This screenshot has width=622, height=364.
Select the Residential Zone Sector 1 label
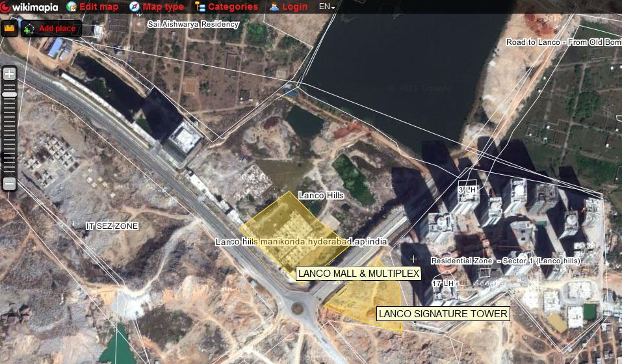pos(506,261)
